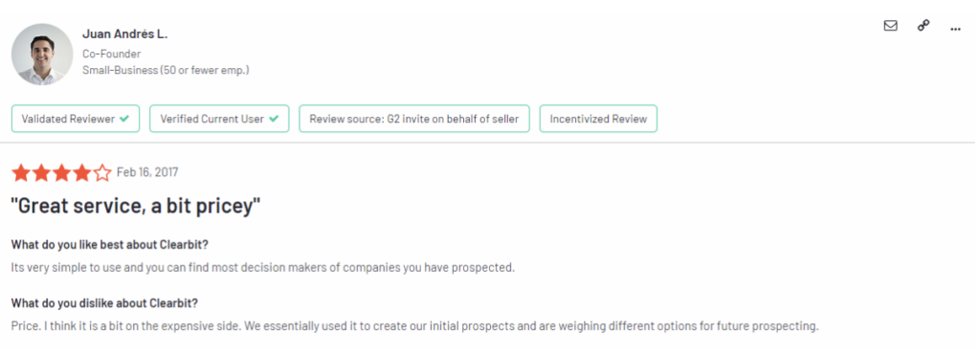Screen dimensions: 980x357
Task: Click the third filled orange star
Action: (x=61, y=172)
